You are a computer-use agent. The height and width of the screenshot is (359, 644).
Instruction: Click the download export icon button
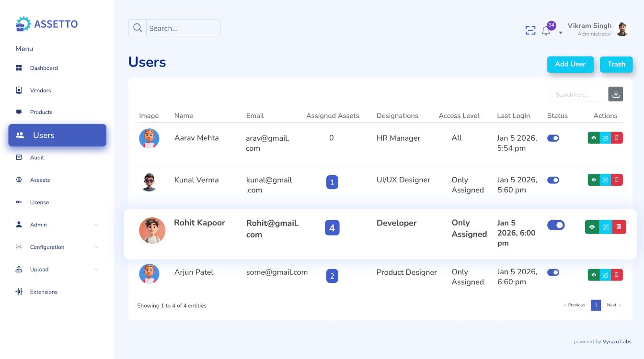(x=616, y=94)
